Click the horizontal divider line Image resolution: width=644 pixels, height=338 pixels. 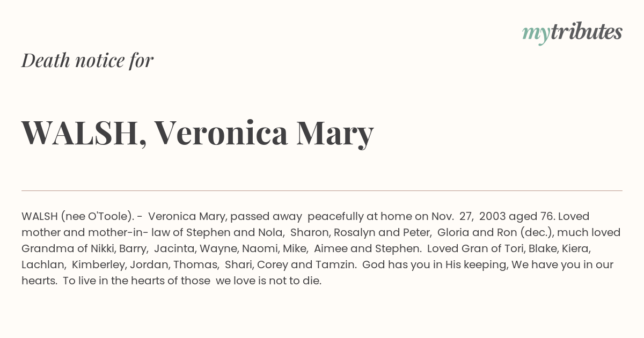pos(322,190)
